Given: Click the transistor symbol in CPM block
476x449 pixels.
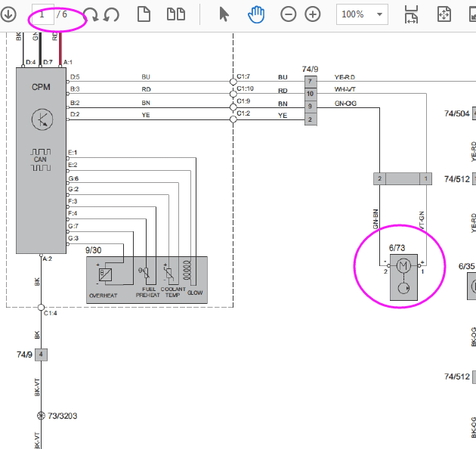Looking at the screenshot, I should pos(42,119).
